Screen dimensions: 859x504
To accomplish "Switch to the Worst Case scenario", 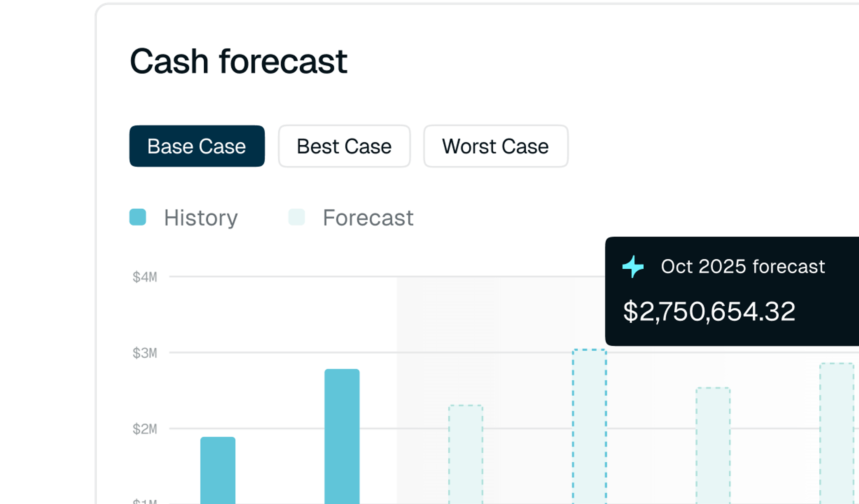I will 496,146.
